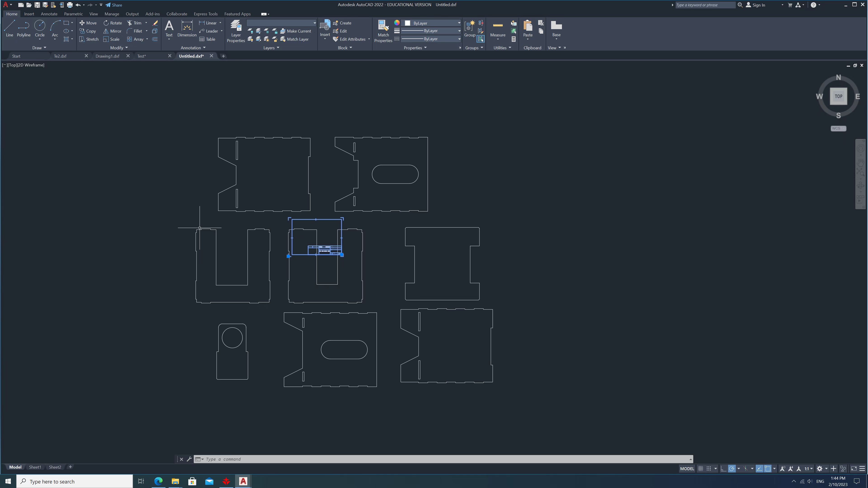Click the Rotate tool
The image size is (868, 488).
[113, 23]
